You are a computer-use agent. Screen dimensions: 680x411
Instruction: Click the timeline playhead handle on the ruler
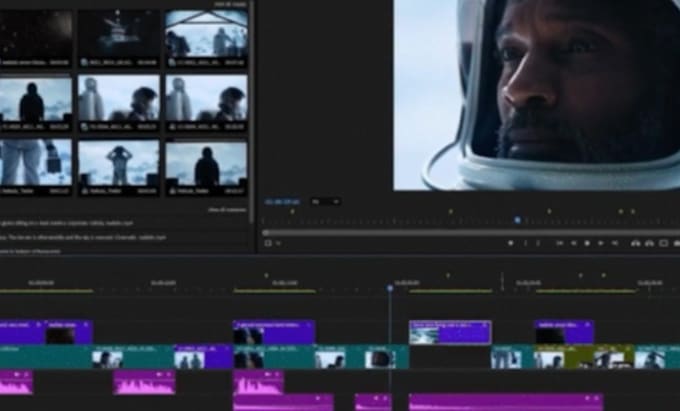390,288
